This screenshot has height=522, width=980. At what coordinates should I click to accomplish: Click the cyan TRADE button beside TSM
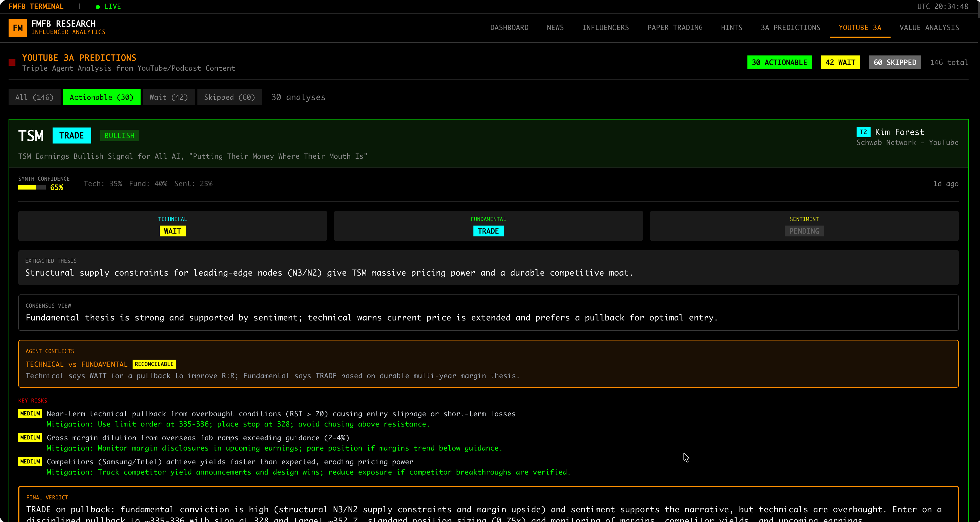71,136
